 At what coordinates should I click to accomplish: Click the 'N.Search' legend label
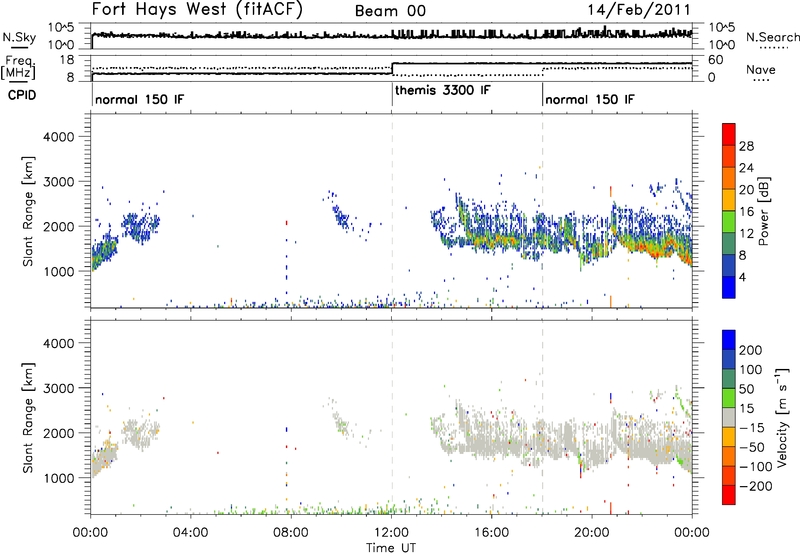(x=772, y=37)
